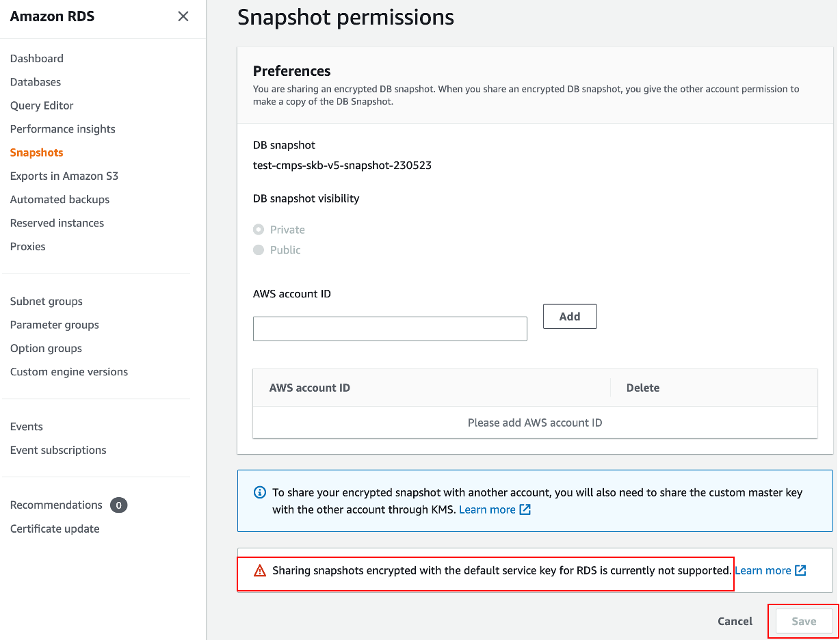
Task: Open Certificate update
Action: [x=55, y=529]
